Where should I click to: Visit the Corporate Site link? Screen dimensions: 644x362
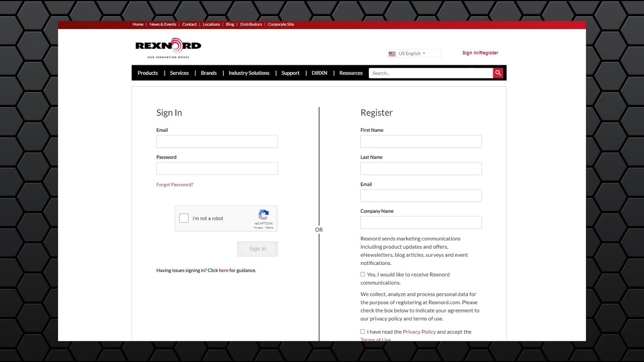[281, 24]
